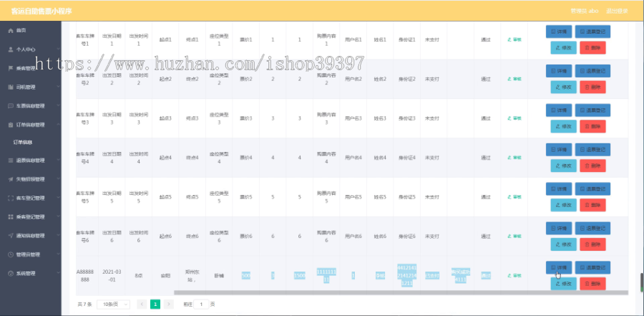Click 退票登记 for the 起点1 row
The image size is (644, 316).
pos(592,32)
